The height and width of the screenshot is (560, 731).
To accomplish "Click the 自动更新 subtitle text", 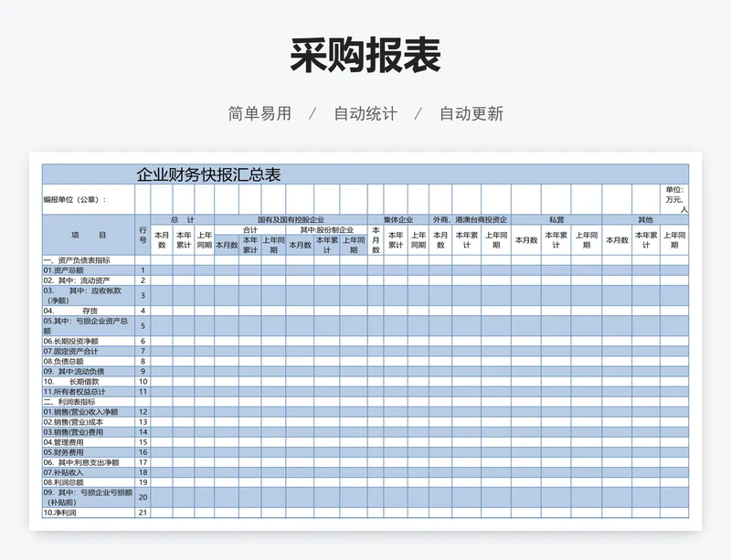I will 471,113.
